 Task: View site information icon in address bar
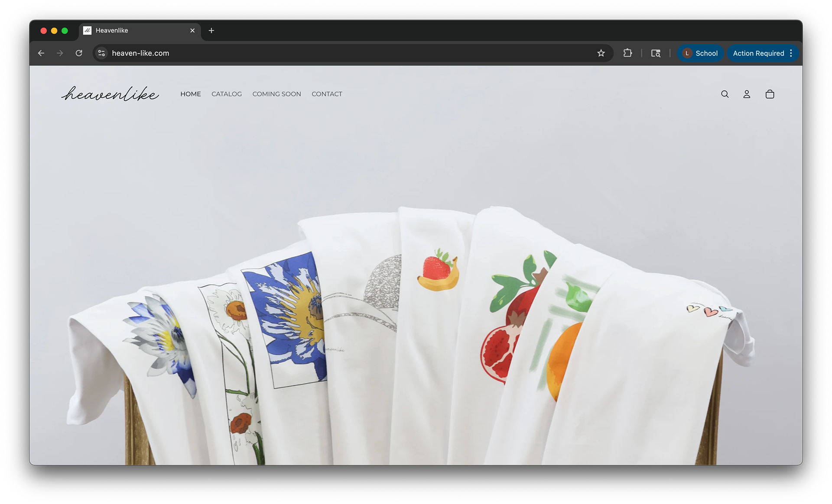tap(101, 53)
